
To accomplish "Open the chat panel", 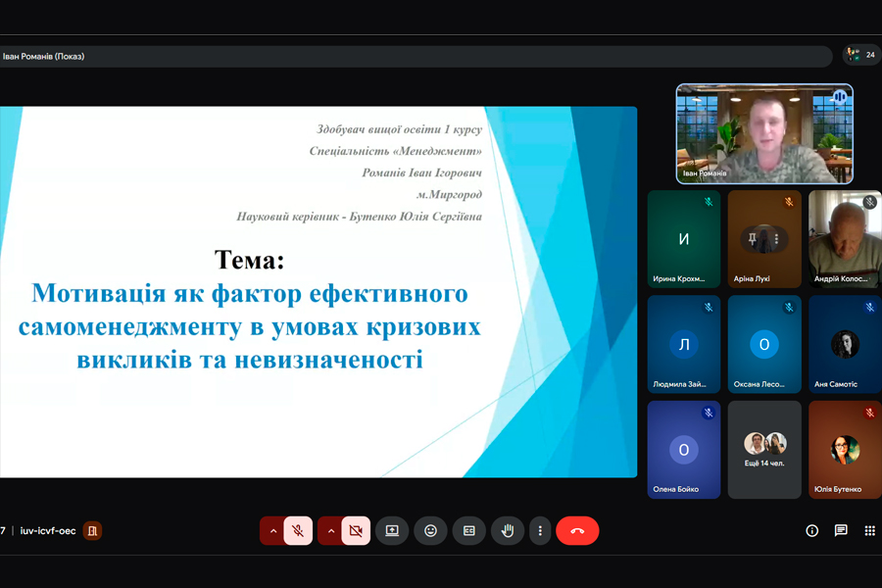I will (x=841, y=531).
